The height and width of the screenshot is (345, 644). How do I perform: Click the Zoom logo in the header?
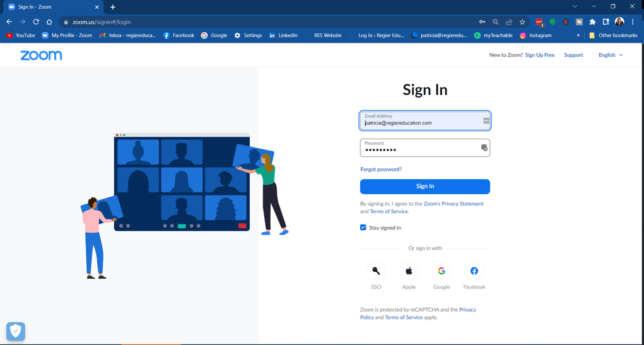[x=41, y=56]
